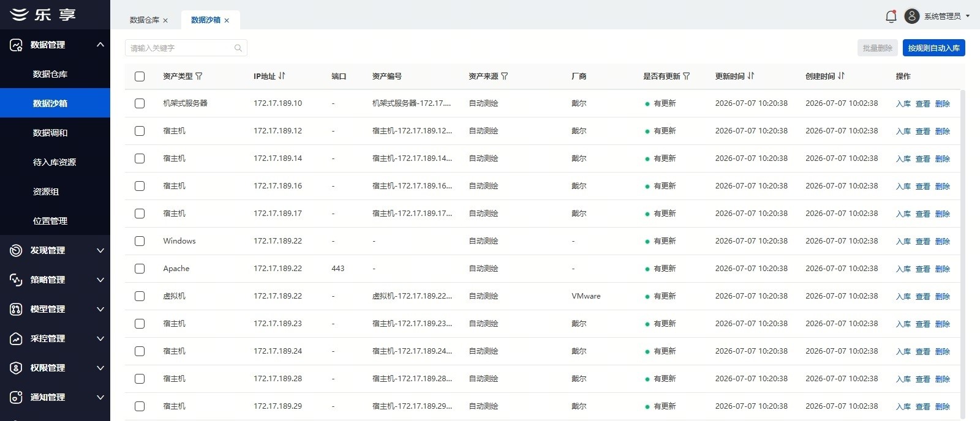This screenshot has height=421, width=980.
Task: Sort by IP地址 arrows icon
Action: click(282, 76)
